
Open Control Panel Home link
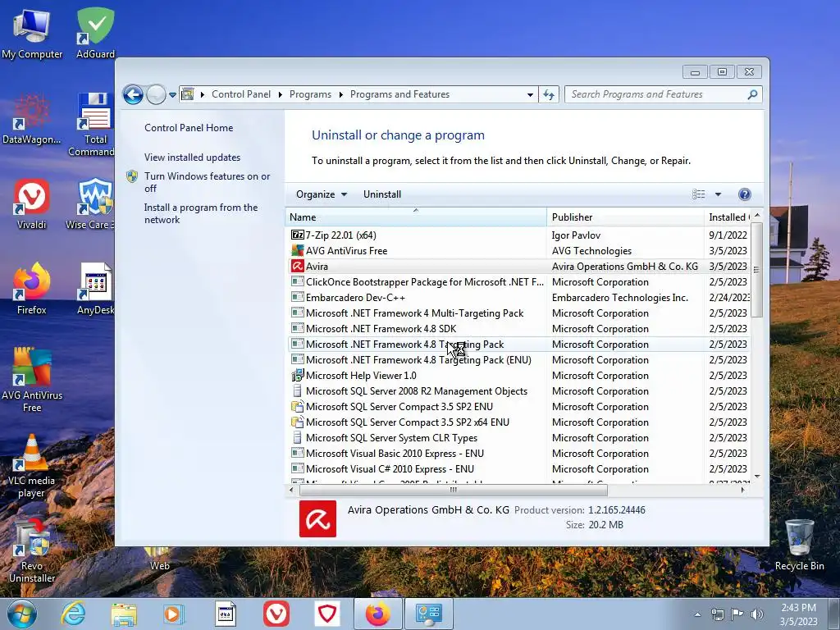pyautogui.click(x=189, y=127)
